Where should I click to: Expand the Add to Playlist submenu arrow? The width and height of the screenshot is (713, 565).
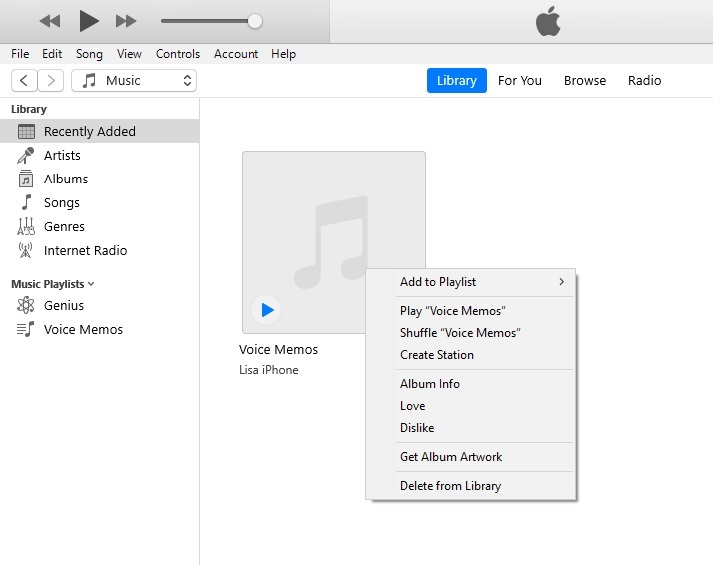562,282
